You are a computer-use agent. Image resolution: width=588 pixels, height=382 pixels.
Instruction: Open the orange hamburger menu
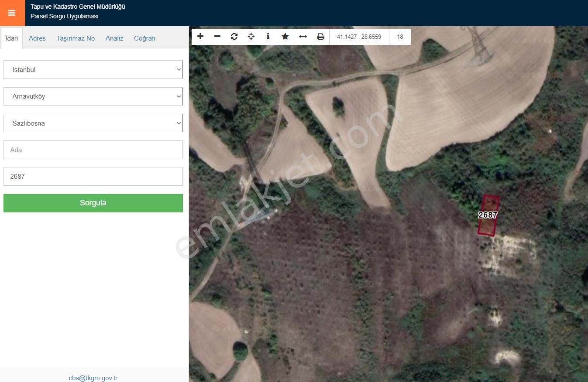pyautogui.click(x=12, y=13)
